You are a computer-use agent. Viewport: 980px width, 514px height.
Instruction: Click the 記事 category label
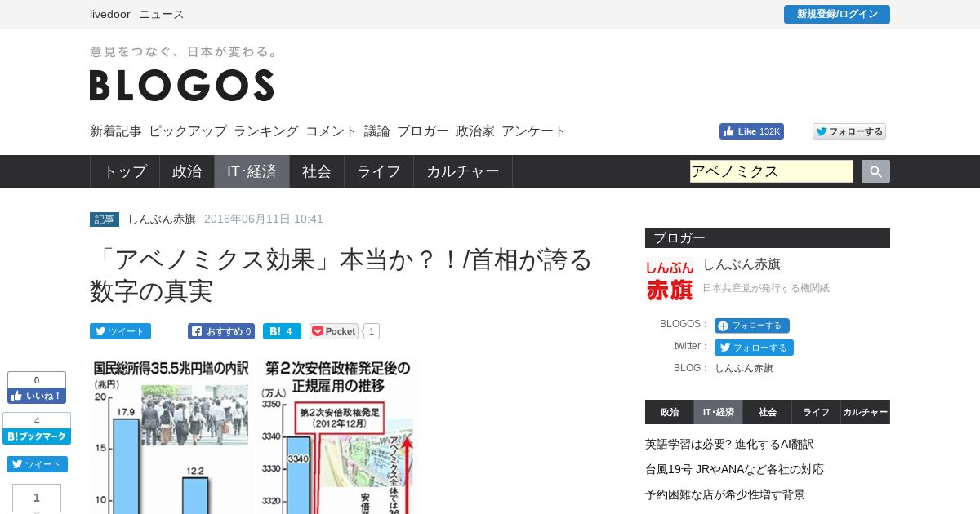point(105,219)
